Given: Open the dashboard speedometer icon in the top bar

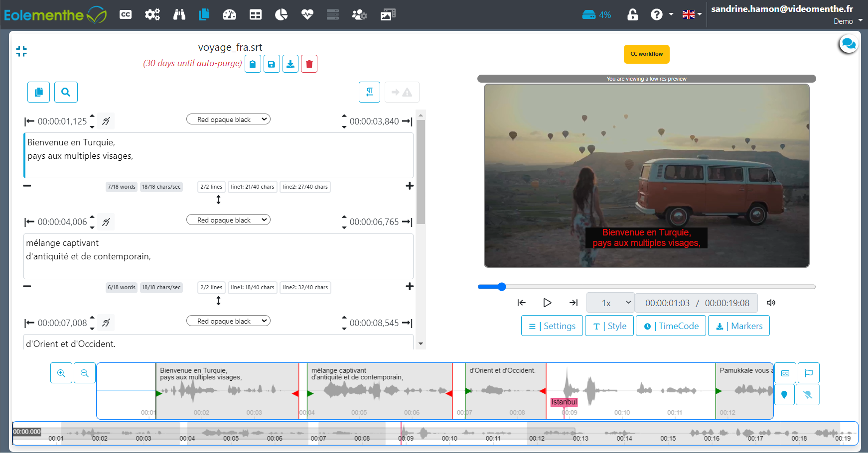Looking at the screenshot, I should pyautogui.click(x=230, y=14).
